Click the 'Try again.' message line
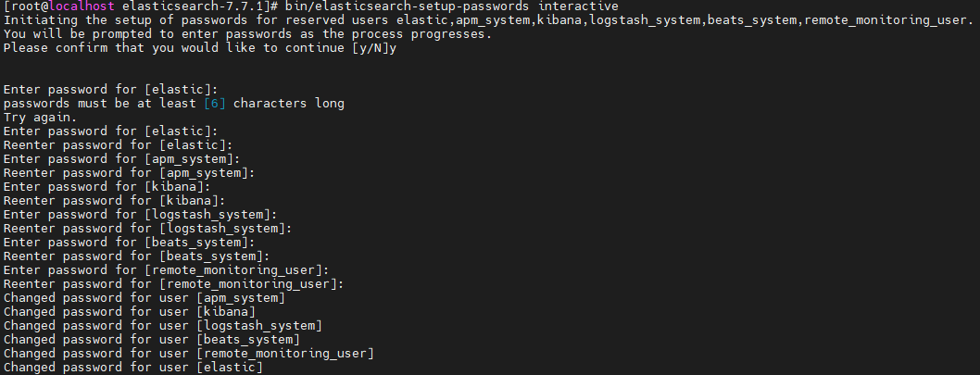This screenshot has height=375, width=980. (41, 118)
